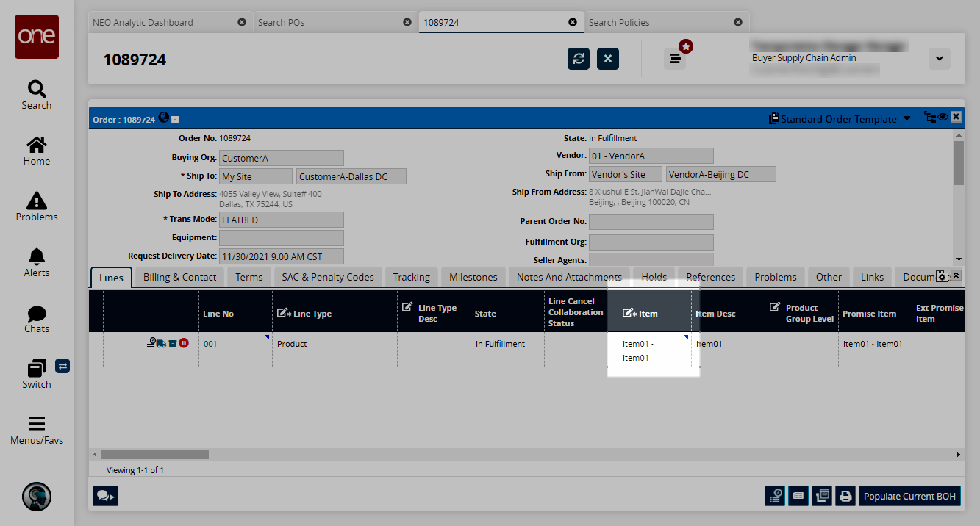Toggle the eye visibility icon in order header
980x526 pixels.
(943, 117)
